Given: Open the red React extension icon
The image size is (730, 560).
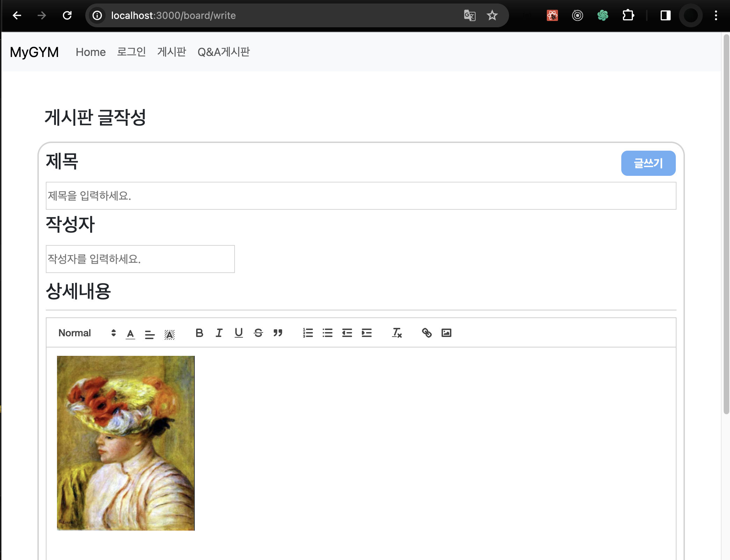Looking at the screenshot, I should 552,15.
